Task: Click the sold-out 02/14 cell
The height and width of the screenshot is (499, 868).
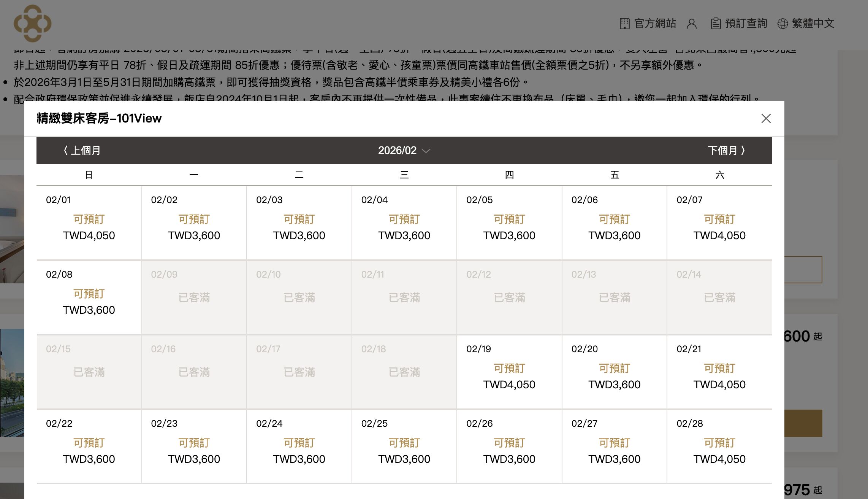Action: [719, 297]
